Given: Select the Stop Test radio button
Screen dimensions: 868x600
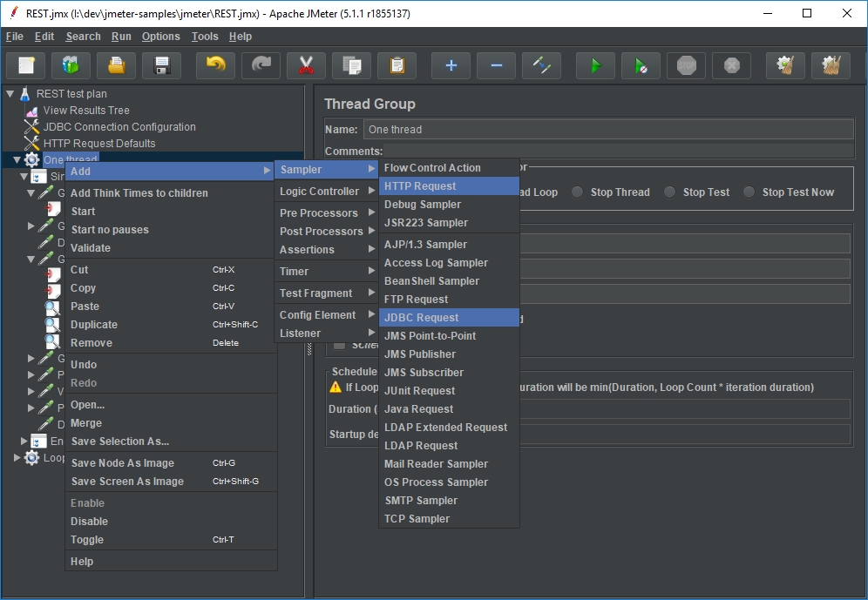Looking at the screenshot, I should click(x=670, y=192).
